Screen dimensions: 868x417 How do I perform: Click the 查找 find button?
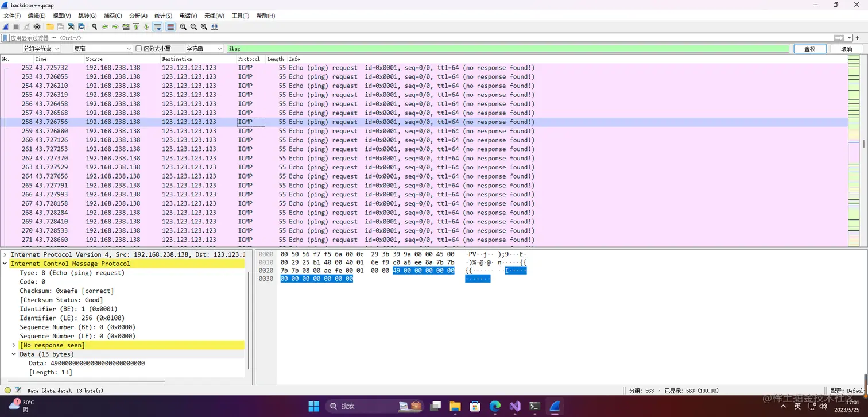[x=809, y=49]
